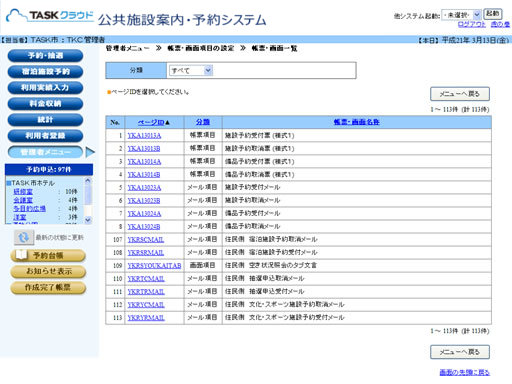Open the 統計 menu button
512x384 pixels.
coord(45,120)
